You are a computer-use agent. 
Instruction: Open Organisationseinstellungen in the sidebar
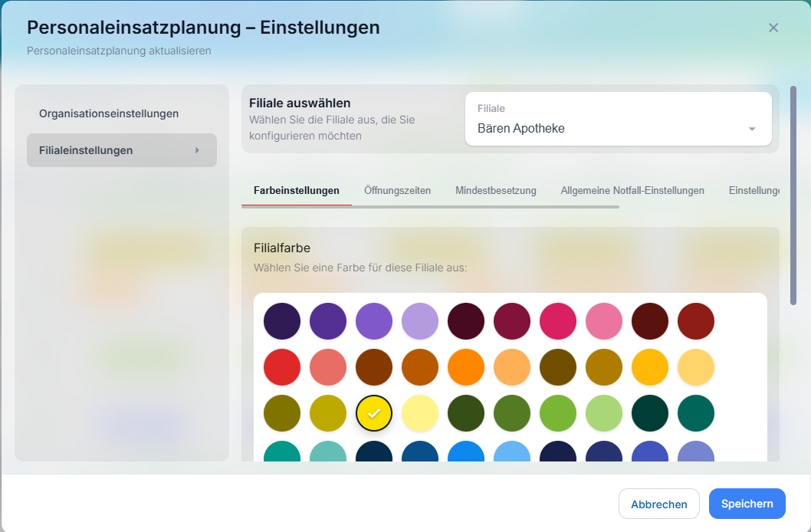[x=109, y=113]
